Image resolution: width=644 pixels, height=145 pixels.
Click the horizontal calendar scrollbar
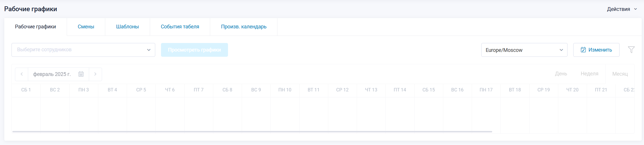[x=252, y=132]
